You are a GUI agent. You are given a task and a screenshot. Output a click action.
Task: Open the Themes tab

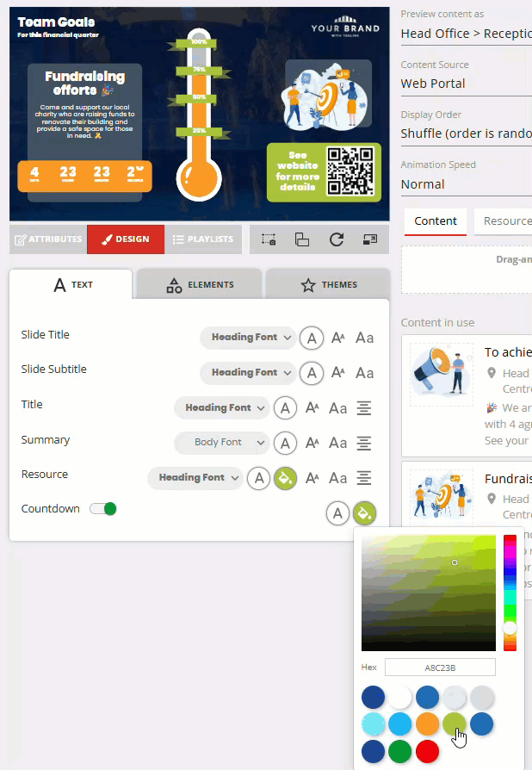point(328,285)
